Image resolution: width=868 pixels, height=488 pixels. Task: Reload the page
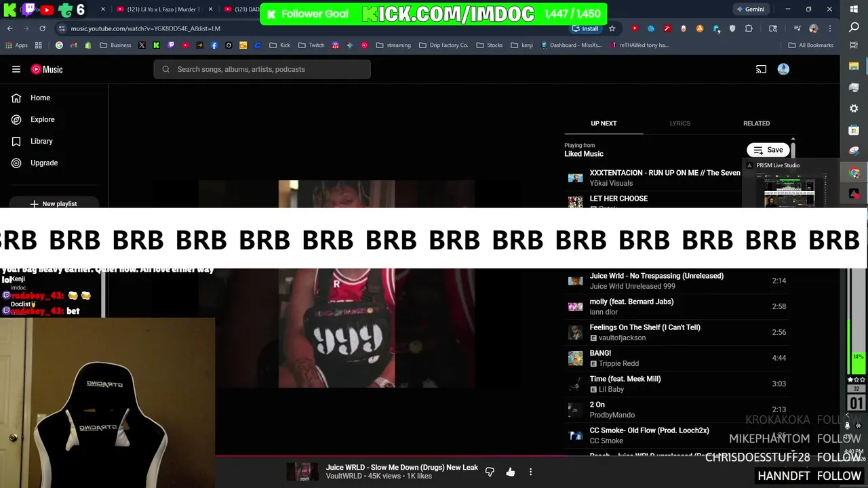point(42,28)
